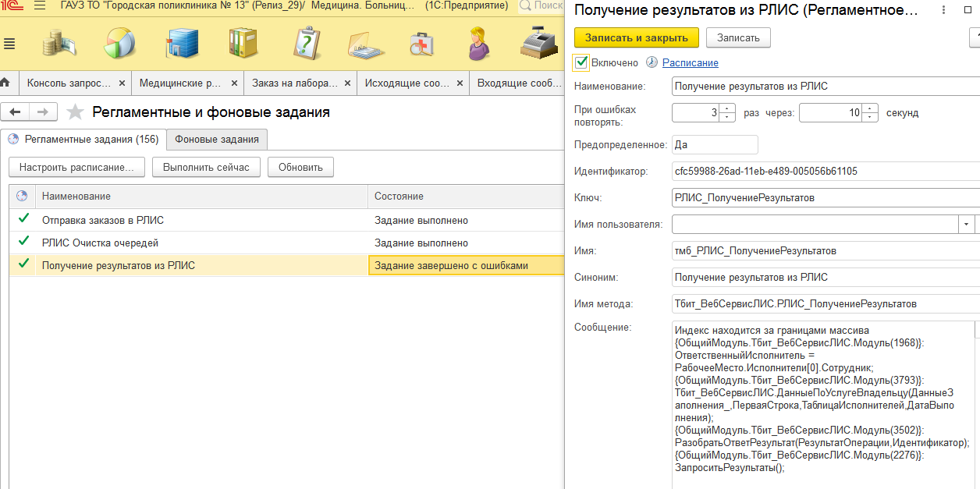The image size is (980, 489).
Task: Open the Расписание link
Action: [x=690, y=62]
